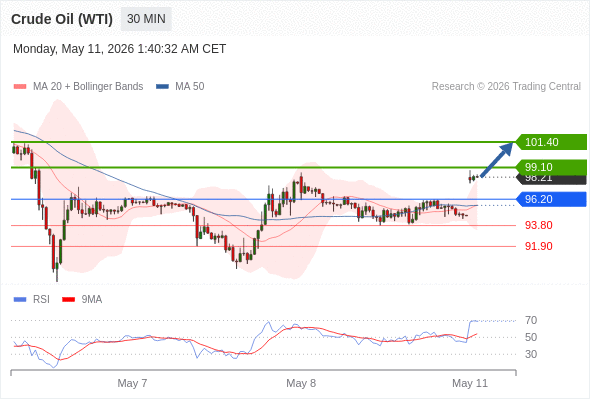
Task: Click the blue RSI legend swatch
Action: tap(20, 300)
